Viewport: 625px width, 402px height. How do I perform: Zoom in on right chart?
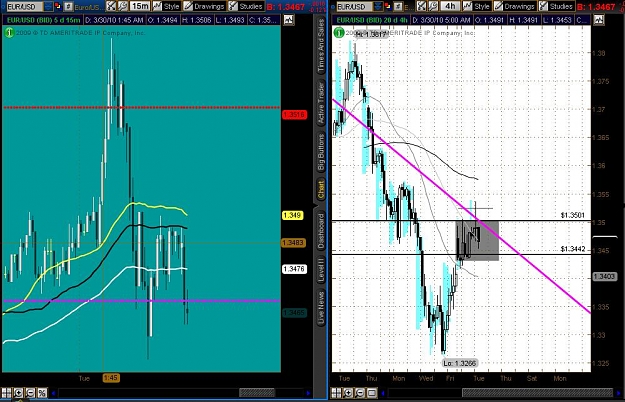coord(348,393)
